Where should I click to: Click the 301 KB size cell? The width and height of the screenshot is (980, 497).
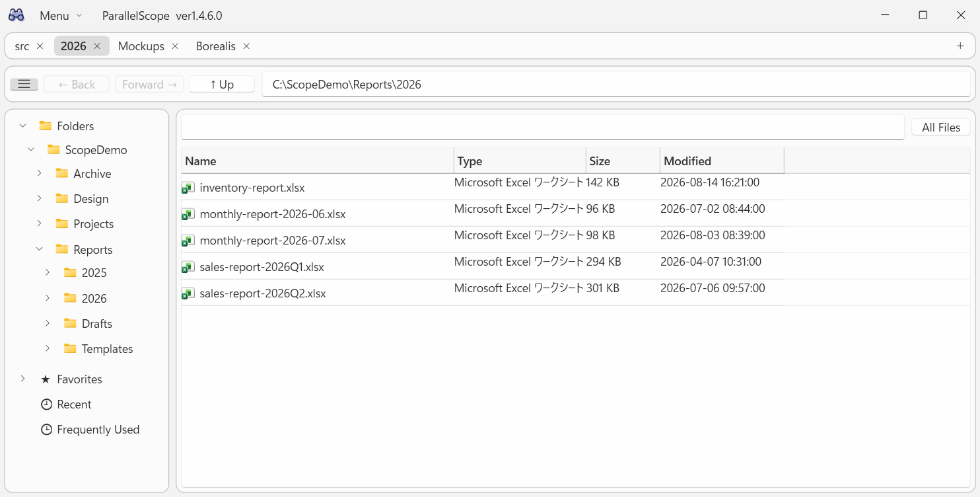[603, 288]
